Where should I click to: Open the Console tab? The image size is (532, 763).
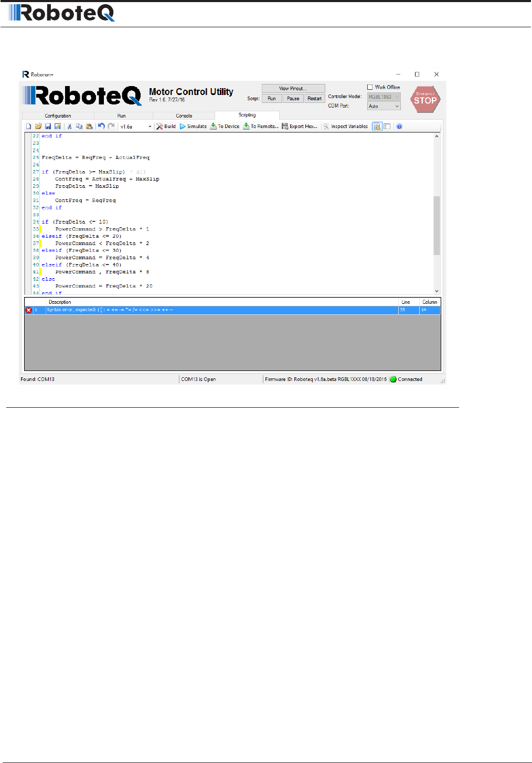184,116
